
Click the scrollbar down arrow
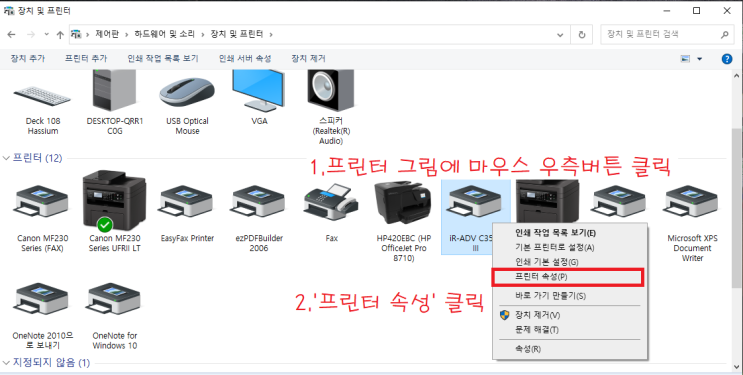pos(736,366)
